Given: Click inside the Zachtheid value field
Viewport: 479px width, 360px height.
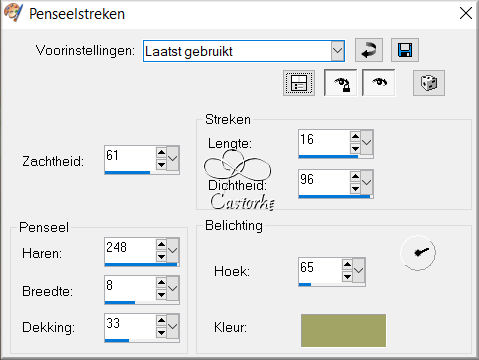Looking at the screenshot, I should click(x=130, y=158).
